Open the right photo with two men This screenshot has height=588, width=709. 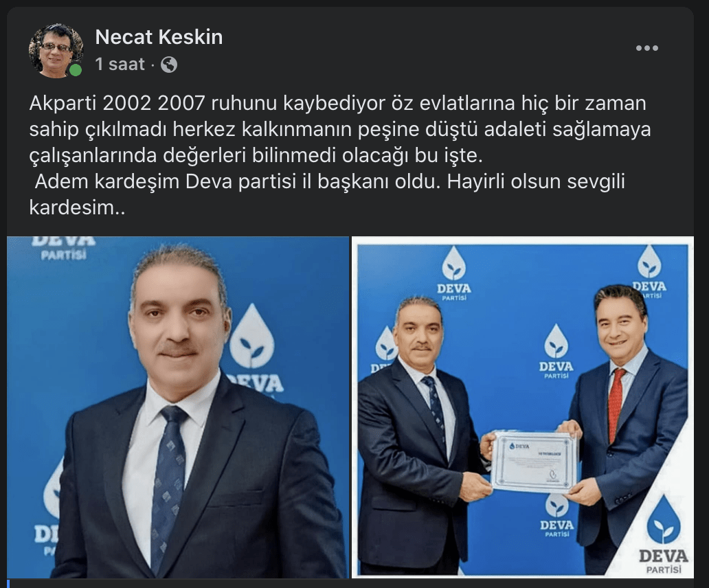coord(523,407)
